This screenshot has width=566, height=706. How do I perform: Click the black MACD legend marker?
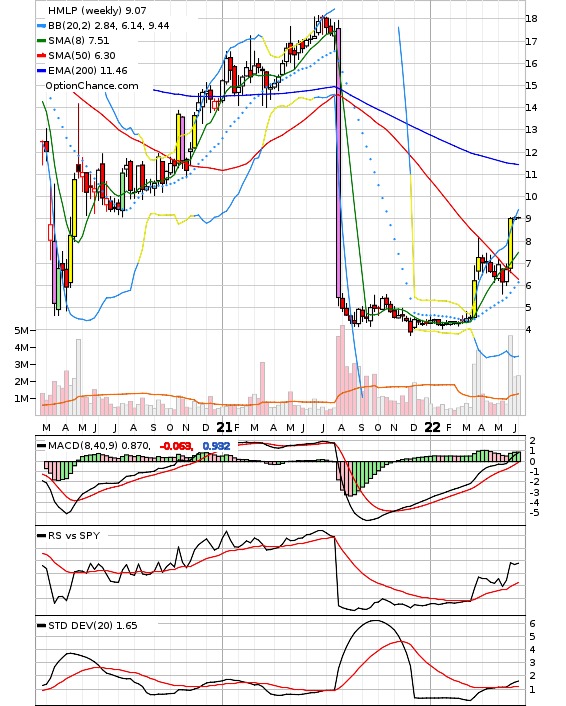pyautogui.click(x=41, y=446)
